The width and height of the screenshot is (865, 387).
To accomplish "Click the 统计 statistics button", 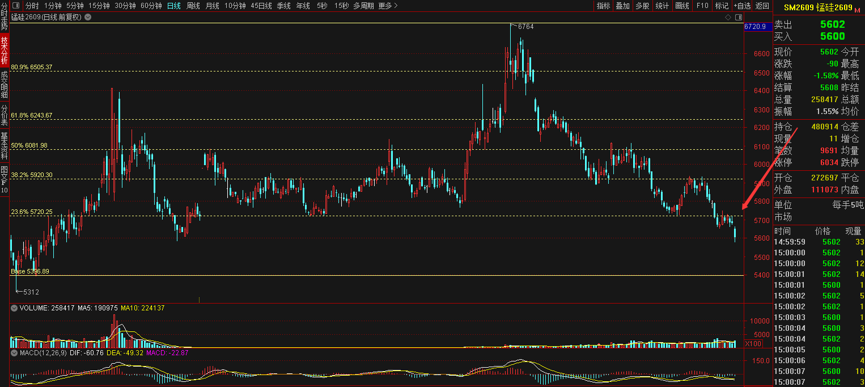I will click(x=662, y=6).
